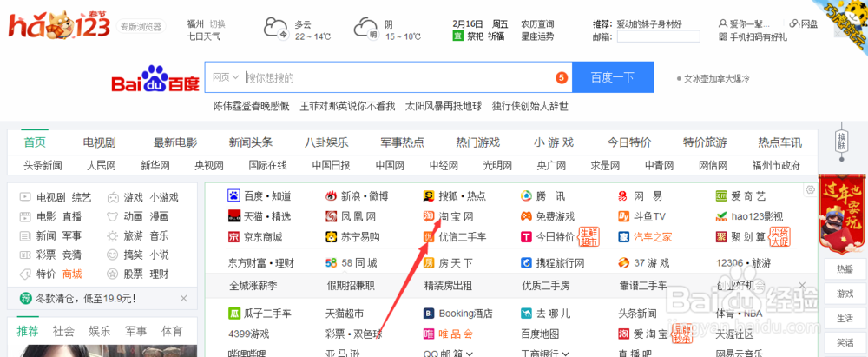Open the Booking酒店 icon
The height and width of the screenshot is (357, 868).
pos(429,314)
